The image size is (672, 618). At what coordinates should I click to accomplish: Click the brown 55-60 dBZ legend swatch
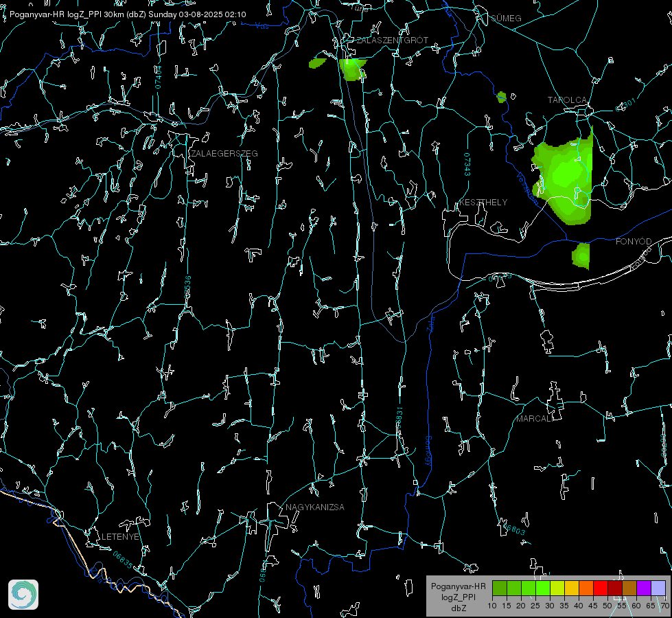coord(629,588)
